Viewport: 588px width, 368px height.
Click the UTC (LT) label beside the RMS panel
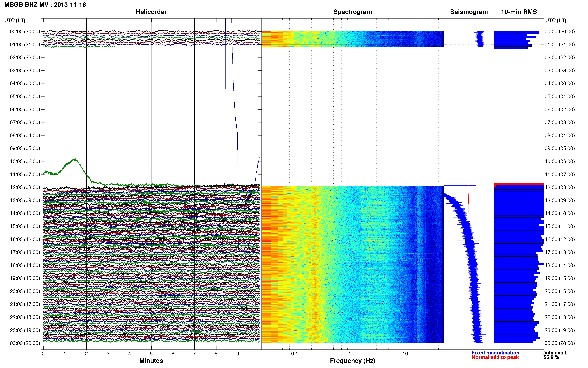556,20
